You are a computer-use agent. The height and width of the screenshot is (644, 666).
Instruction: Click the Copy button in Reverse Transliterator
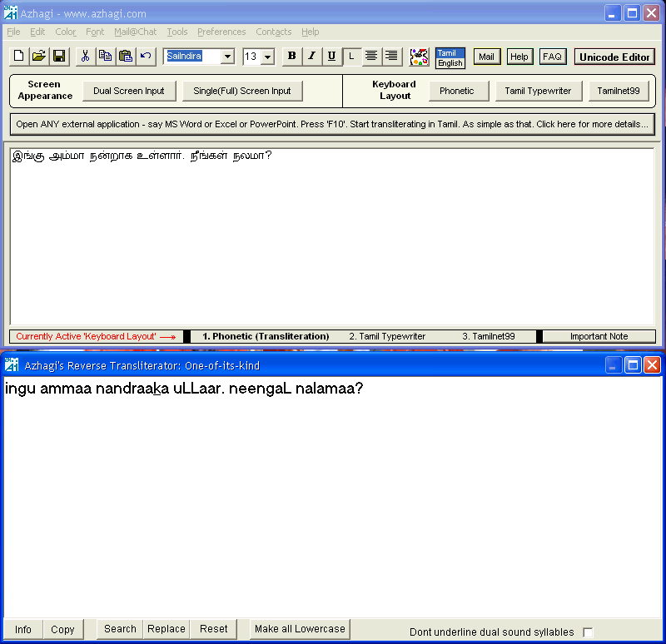coord(63,629)
